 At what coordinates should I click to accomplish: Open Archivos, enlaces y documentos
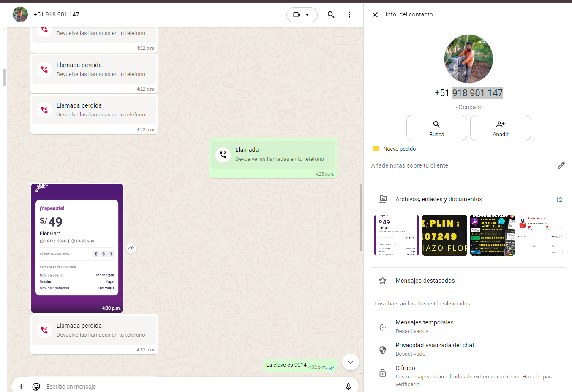pos(439,199)
